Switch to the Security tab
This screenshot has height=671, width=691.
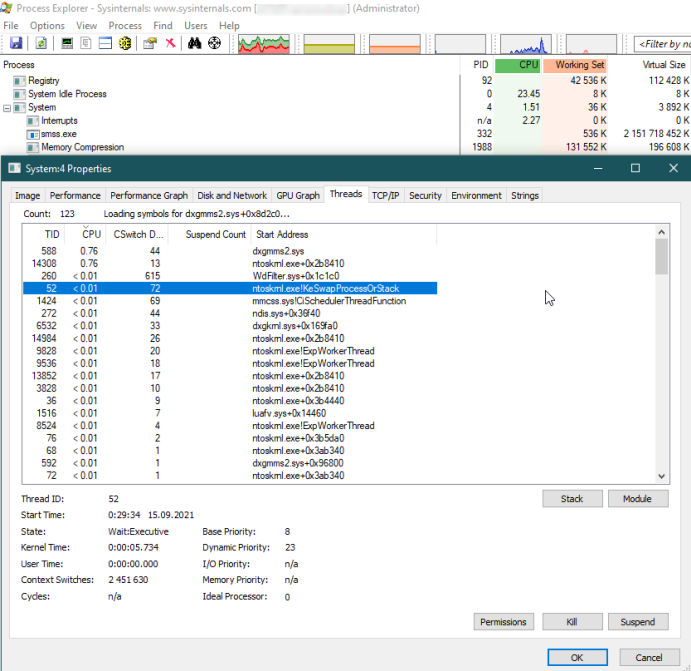click(425, 196)
